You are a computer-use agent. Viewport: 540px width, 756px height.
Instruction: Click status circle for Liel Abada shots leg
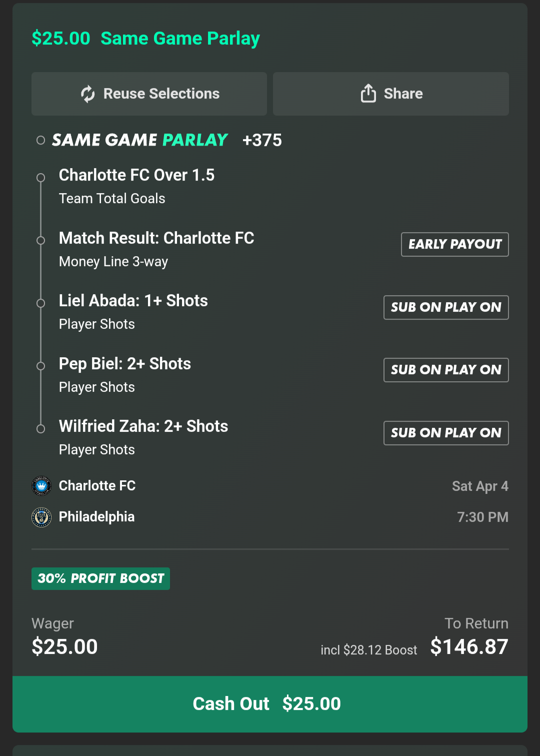point(41,303)
